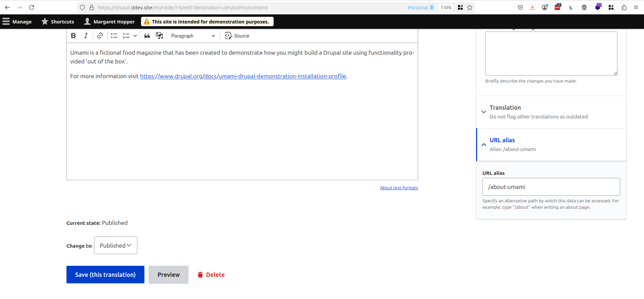Toggle bold formatting in editor toolbar

(x=74, y=36)
